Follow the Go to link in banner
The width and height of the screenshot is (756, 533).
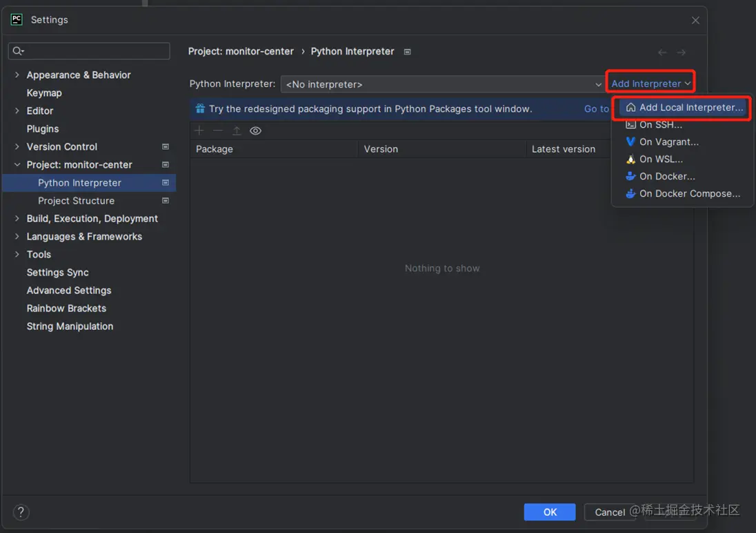click(597, 109)
